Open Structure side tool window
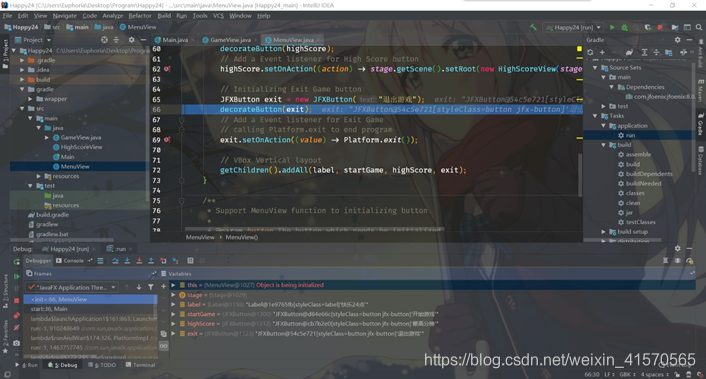 [x=5, y=291]
